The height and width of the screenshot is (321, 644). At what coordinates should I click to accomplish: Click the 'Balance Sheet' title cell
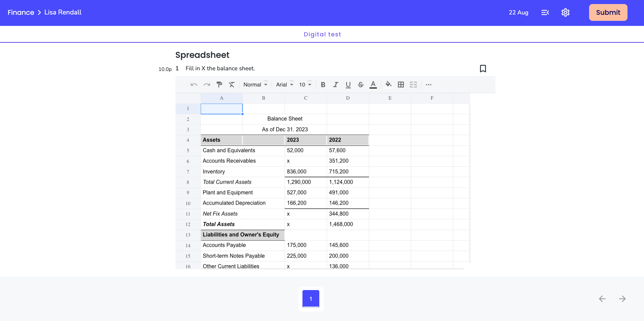coord(285,119)
